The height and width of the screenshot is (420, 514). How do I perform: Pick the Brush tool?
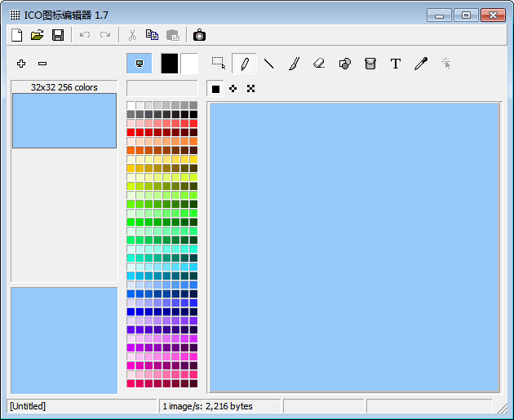[x=294, y=64]
